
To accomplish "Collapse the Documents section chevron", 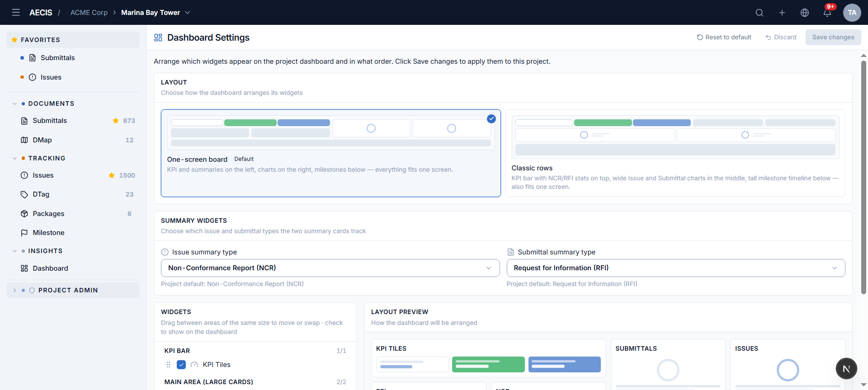I will click(x=15, y=103).
